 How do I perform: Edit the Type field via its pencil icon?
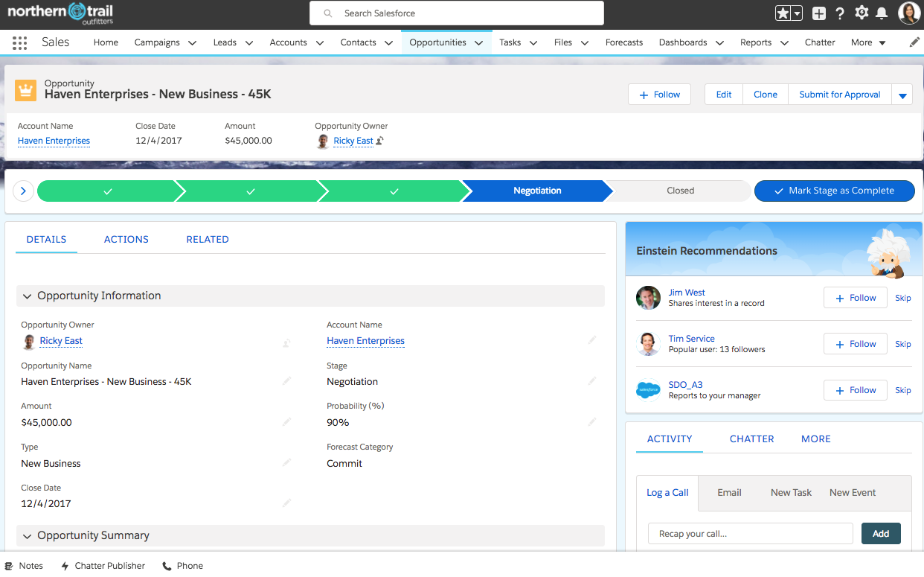pyautogui.click(x=286, y=463)
